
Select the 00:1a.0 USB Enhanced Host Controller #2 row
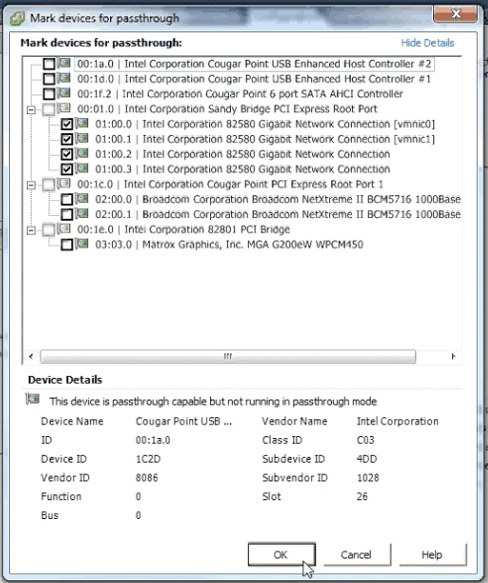click(x=254, y=64)
